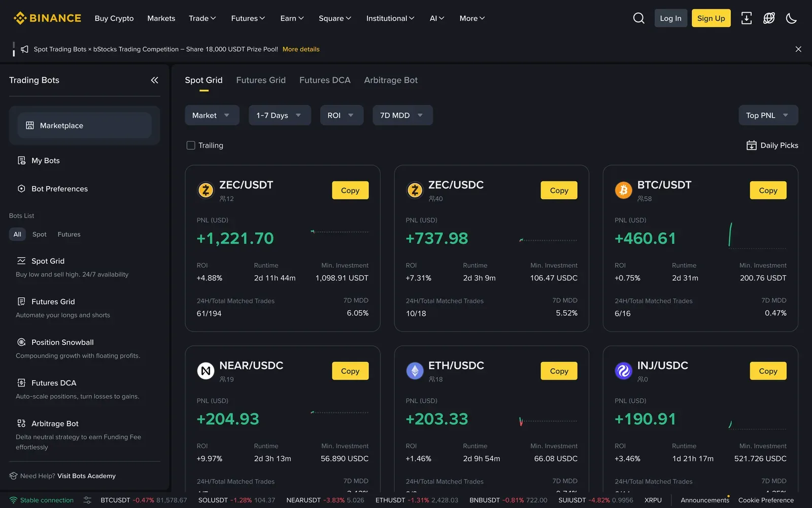Click the Daily Picks calendar icon
This screenshot has width=812, height=508.
point(752,145)
